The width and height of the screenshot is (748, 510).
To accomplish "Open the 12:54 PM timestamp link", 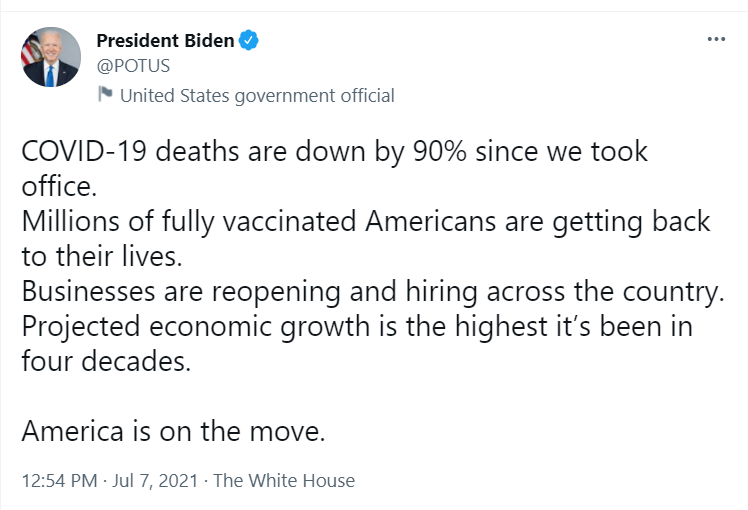I will 60,480.
